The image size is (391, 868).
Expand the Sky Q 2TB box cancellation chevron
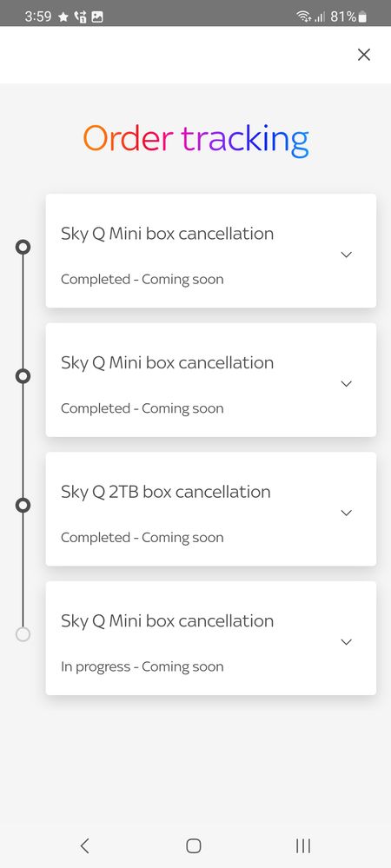(346, 513)
